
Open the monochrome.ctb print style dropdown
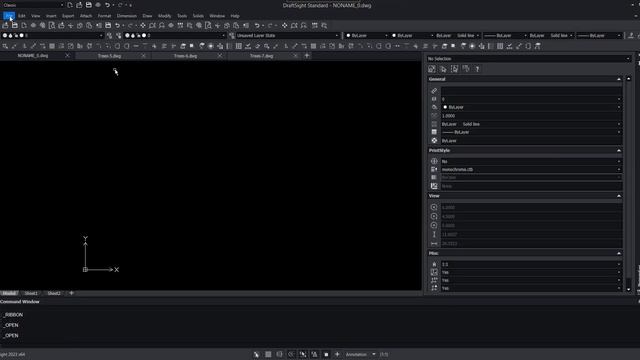tap(531, 169)
